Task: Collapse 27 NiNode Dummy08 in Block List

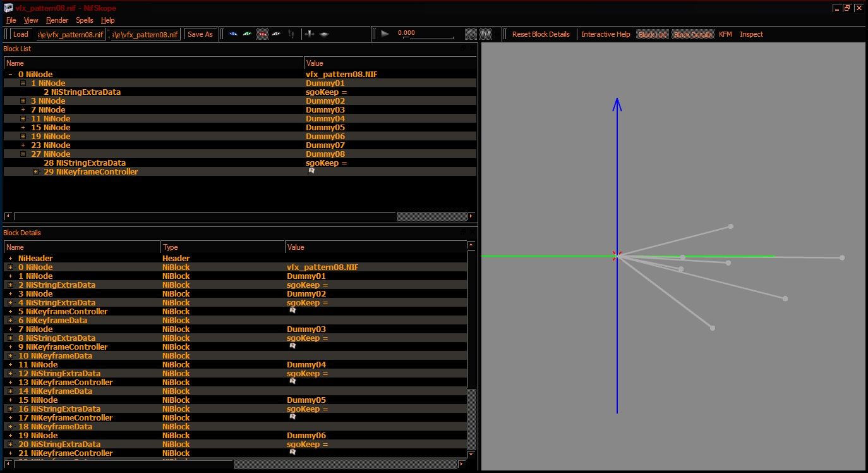Action: pyautogui.click(x=23, y=154)
